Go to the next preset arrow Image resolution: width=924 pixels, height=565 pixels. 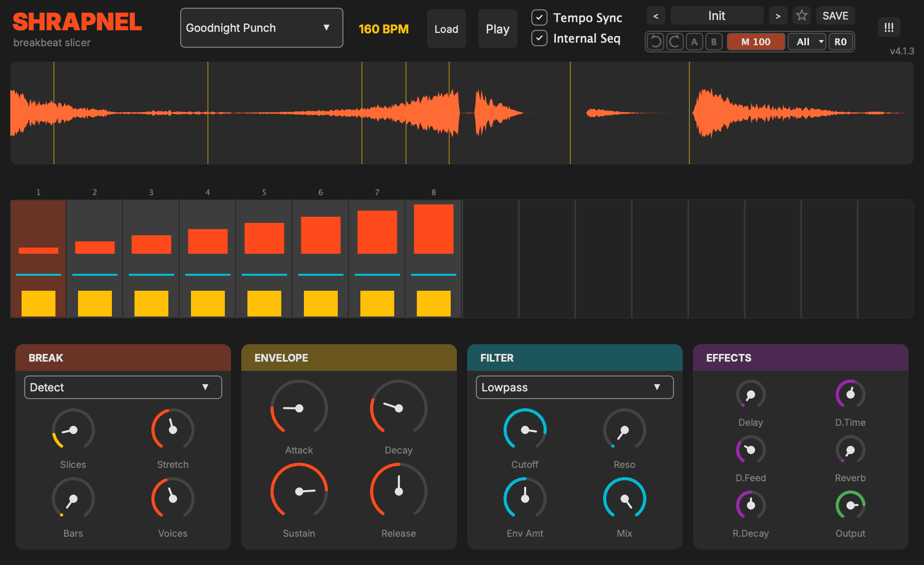pos(778,15)
